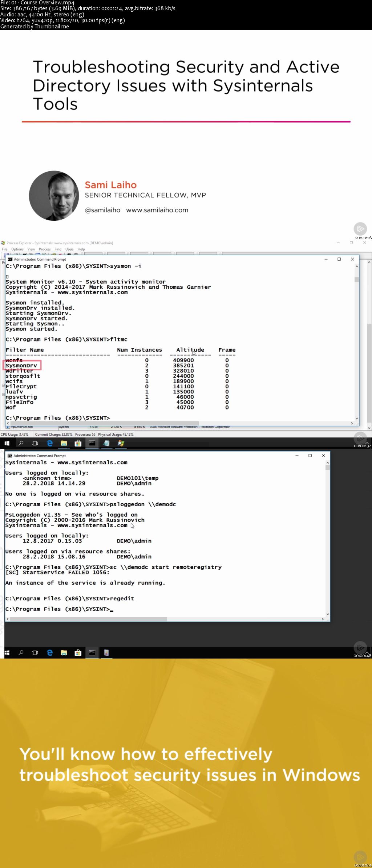Viewport: 372px width, 868px height.
Task: Open Task View on taskbar under Process Explorer
Action: 35,443
